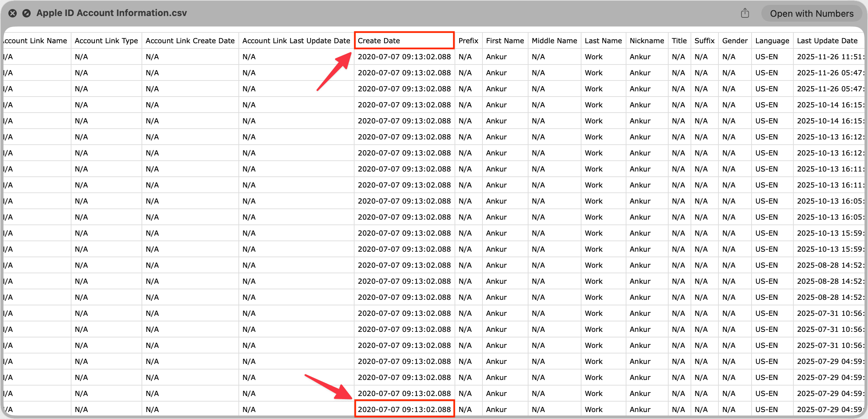Click the Gender column header

[734, 40]
